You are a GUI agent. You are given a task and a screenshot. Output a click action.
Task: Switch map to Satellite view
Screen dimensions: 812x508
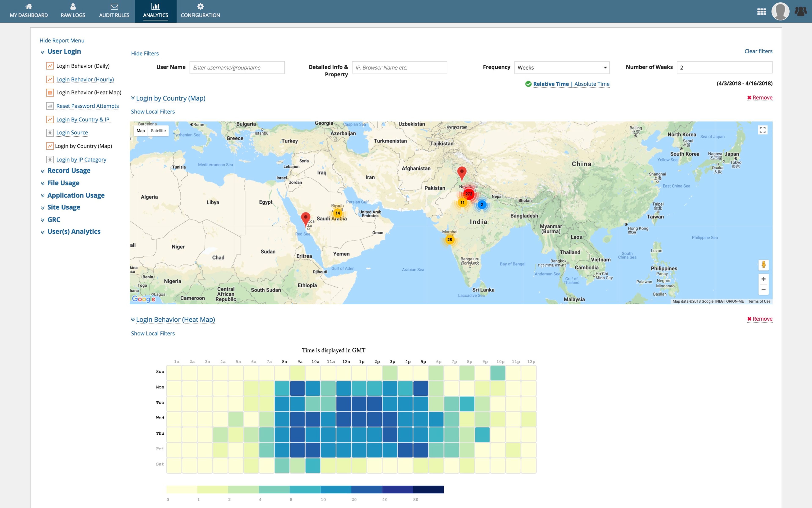click(158, 131)
